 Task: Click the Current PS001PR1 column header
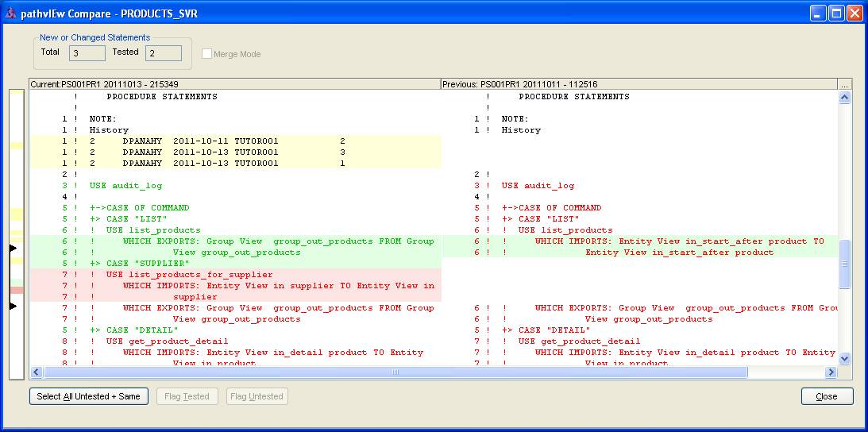pos(234,84)
